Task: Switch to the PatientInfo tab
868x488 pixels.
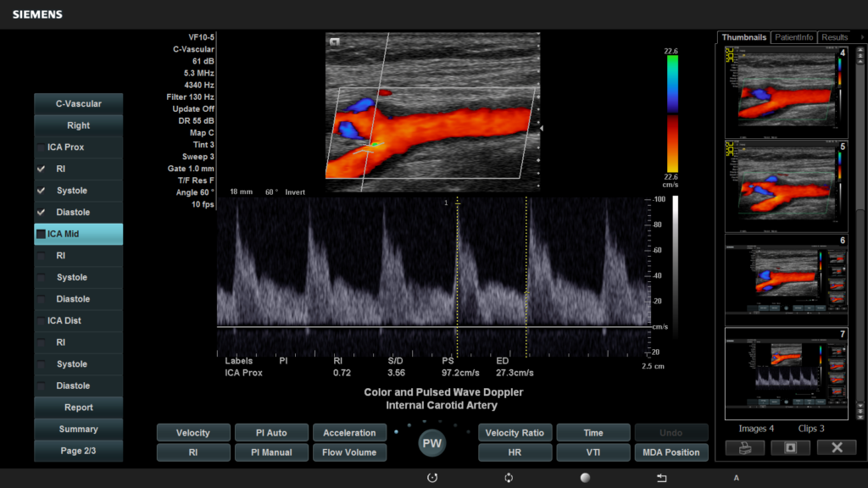Action: (794, 37)
